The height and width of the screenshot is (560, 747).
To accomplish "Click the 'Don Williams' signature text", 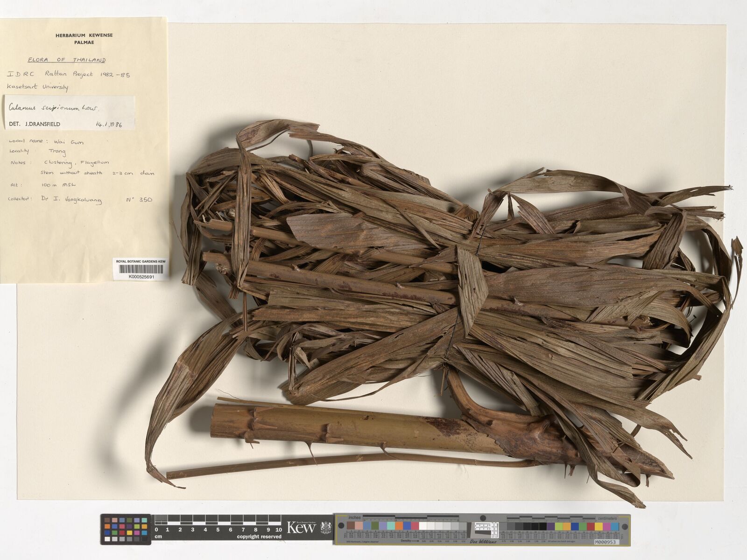I will [x=483, y=541].
